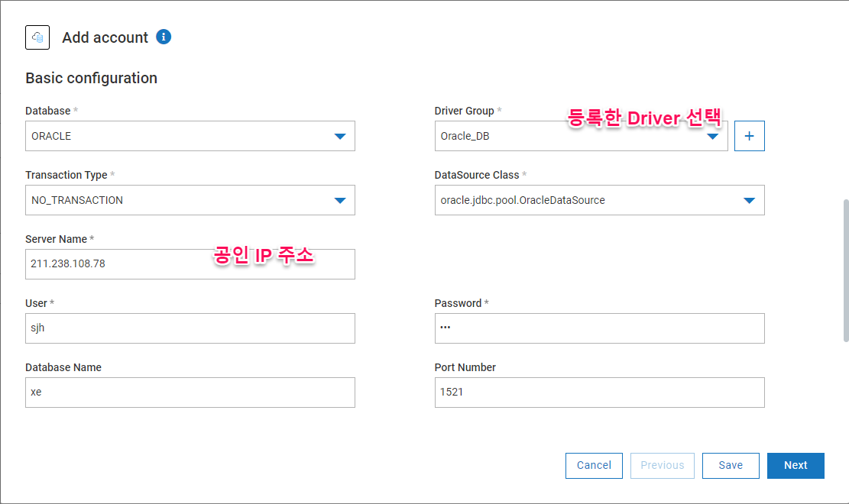Click into the Password field
This screenshot has height=504, width=849.
(x=599, y=328)
